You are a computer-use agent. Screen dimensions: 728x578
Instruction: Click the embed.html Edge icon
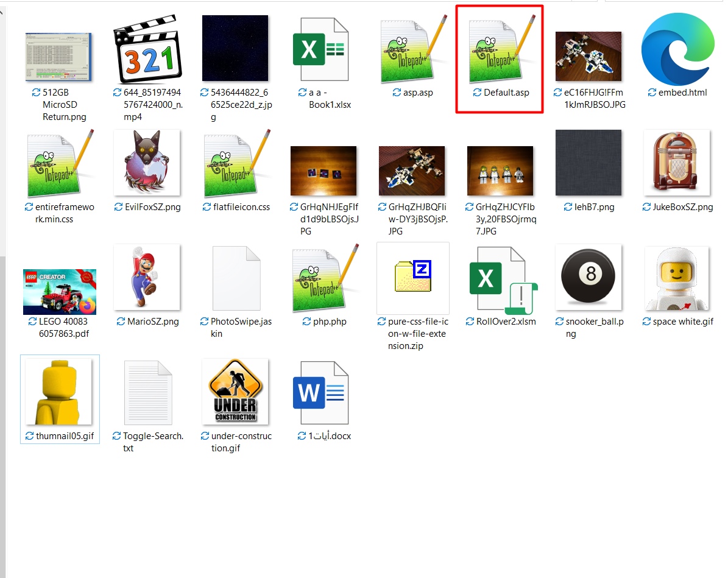pos(677,49)
